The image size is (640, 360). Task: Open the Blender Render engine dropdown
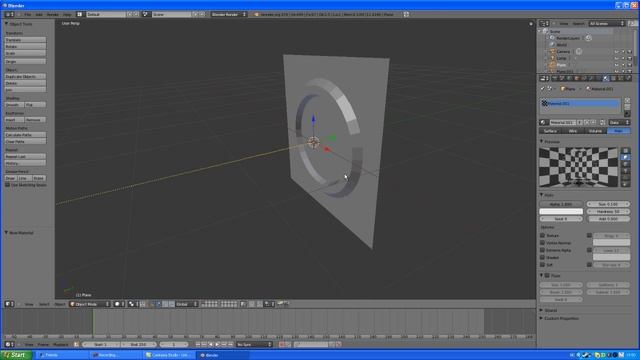click(x=229, y=14)
